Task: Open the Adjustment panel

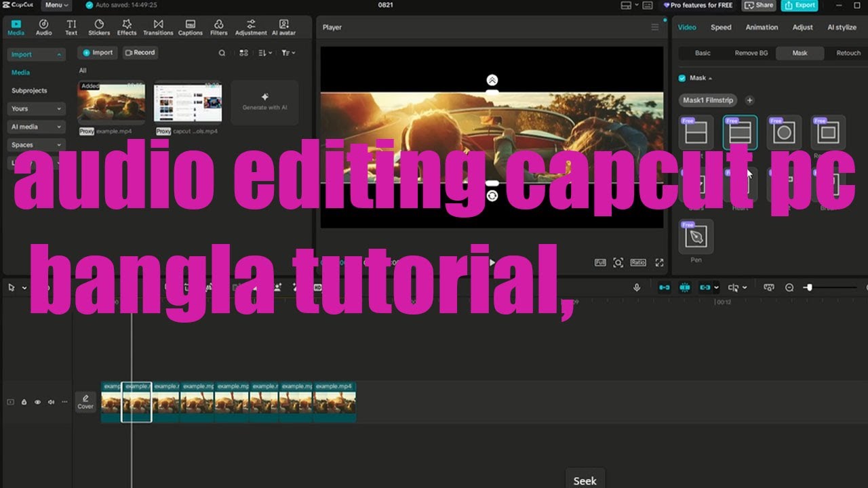Action: (251, 27)
